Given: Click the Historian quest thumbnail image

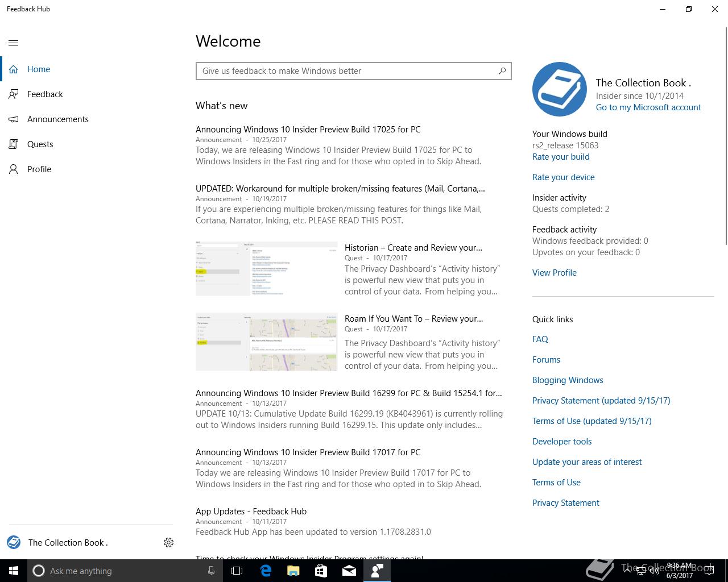Looking at the screenshot, I should [266, 269].
